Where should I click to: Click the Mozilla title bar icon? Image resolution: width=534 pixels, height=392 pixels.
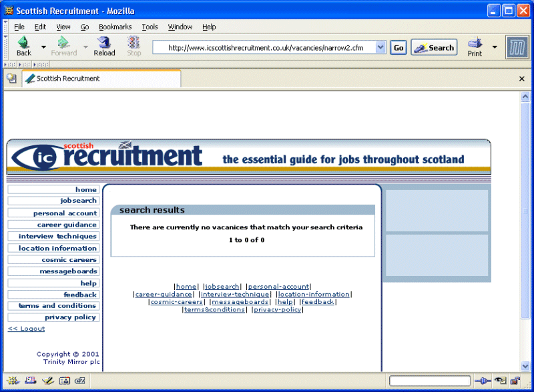9,11
